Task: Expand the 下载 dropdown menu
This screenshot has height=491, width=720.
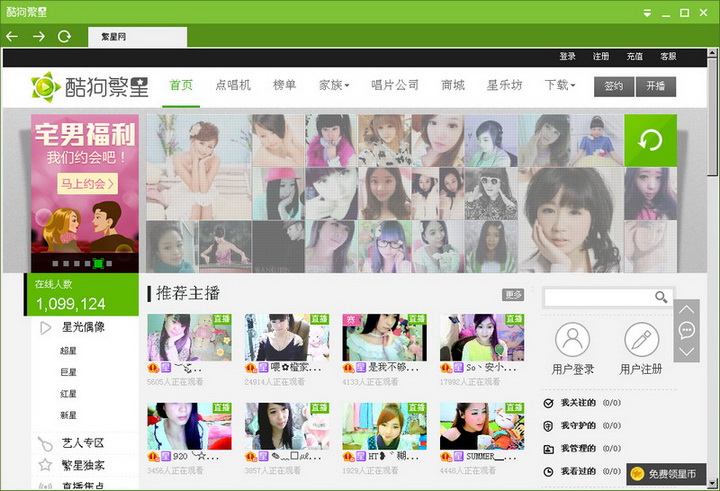Action: (x=560, y=86)
